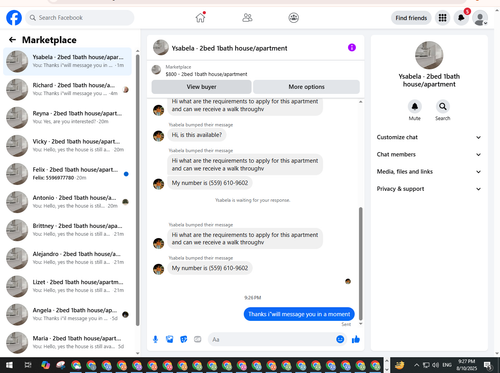Show hidden tray icons chevron
The width and height of the screenshot is (500, 373).
tap(416, 365)
